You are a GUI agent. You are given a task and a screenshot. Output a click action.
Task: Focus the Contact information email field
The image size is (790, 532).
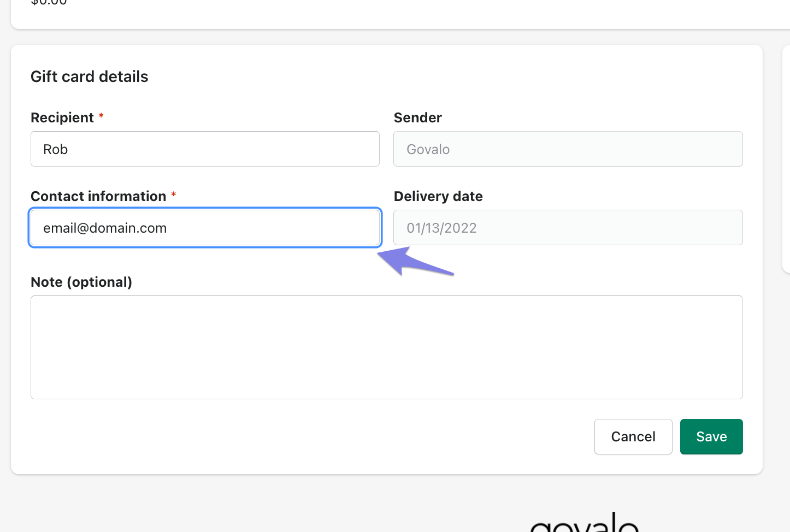click(x=205, y=228)
